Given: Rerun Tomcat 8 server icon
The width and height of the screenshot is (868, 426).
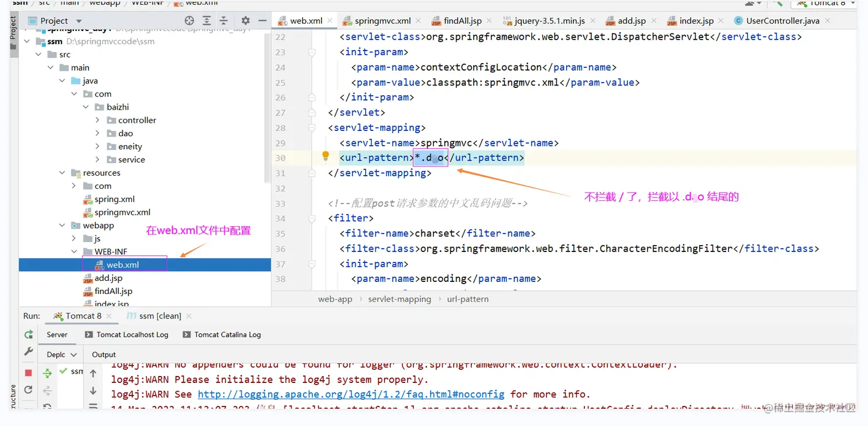Looking at the screenshot, I should pyautogui.click(x=29, y=334).
